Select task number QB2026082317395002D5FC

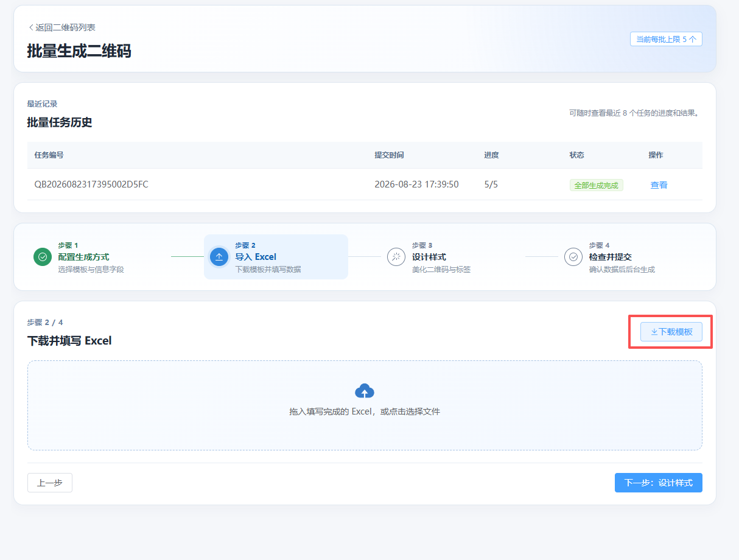91,184
